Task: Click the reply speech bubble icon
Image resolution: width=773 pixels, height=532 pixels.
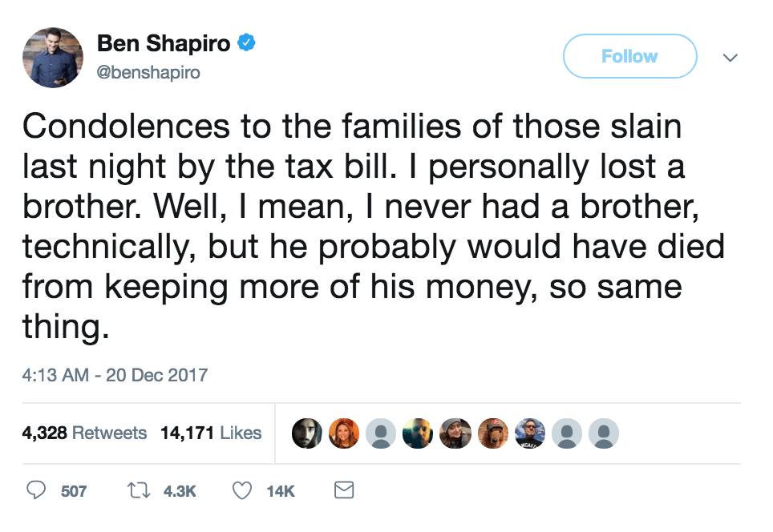Action: 36,490
